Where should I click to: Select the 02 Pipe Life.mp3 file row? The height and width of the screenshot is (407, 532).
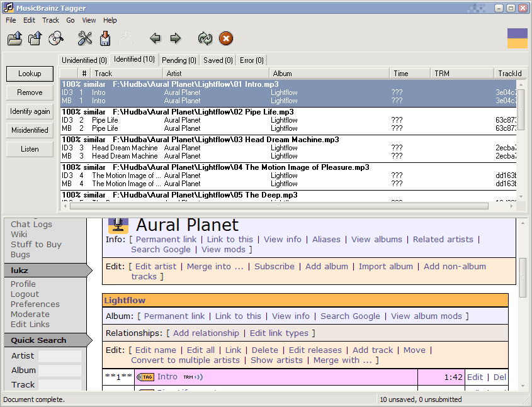coord(288,120)
